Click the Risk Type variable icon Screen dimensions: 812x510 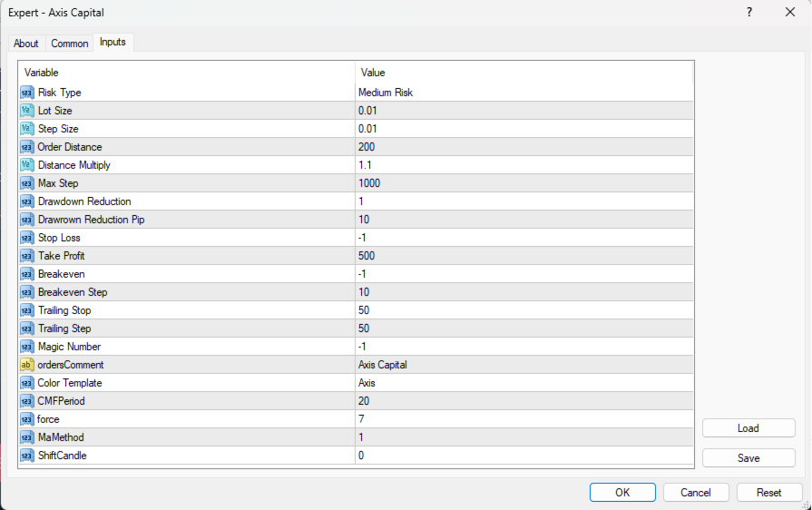coord(27,93)
